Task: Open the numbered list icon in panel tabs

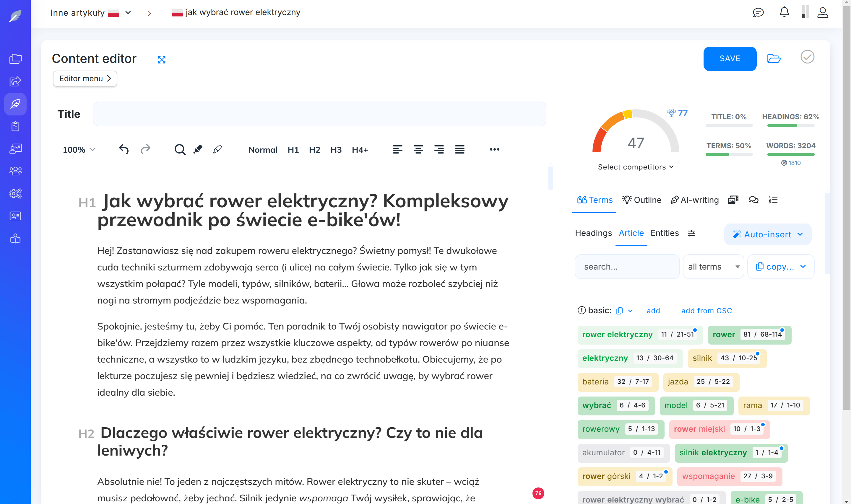Action: point(773,200)
